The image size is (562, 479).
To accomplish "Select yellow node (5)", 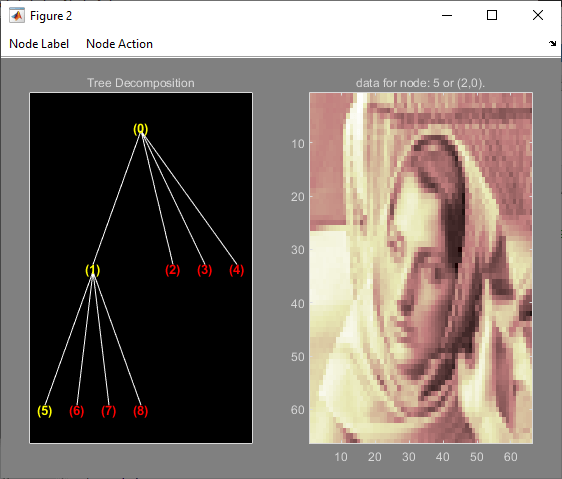I will click(x=44, y=411).
